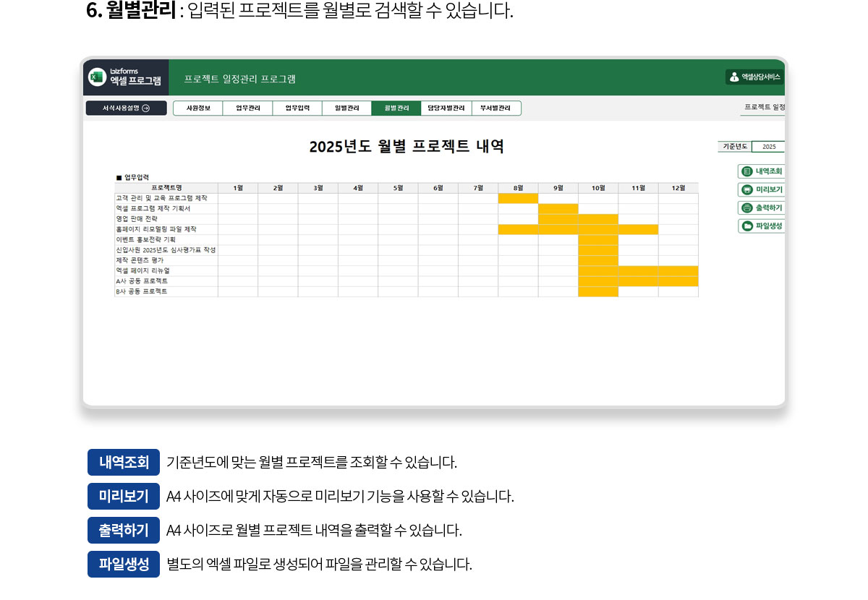Go to the 부서별관리 tab
The width and height of the screenshot is (868, 600).
[496, 108]
